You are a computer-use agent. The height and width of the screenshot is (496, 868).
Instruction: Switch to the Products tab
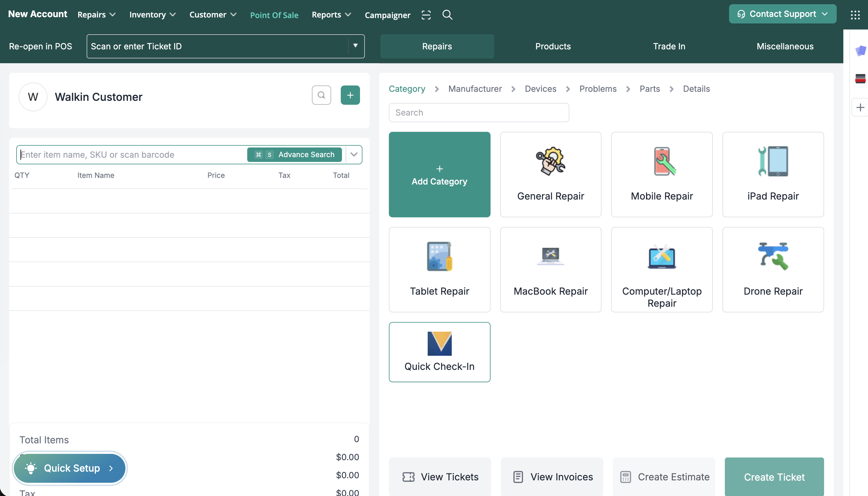tap(553, 46)
